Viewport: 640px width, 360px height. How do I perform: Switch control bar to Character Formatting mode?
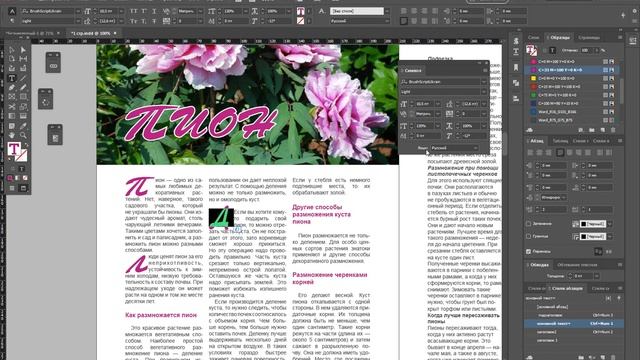point(12,11)
